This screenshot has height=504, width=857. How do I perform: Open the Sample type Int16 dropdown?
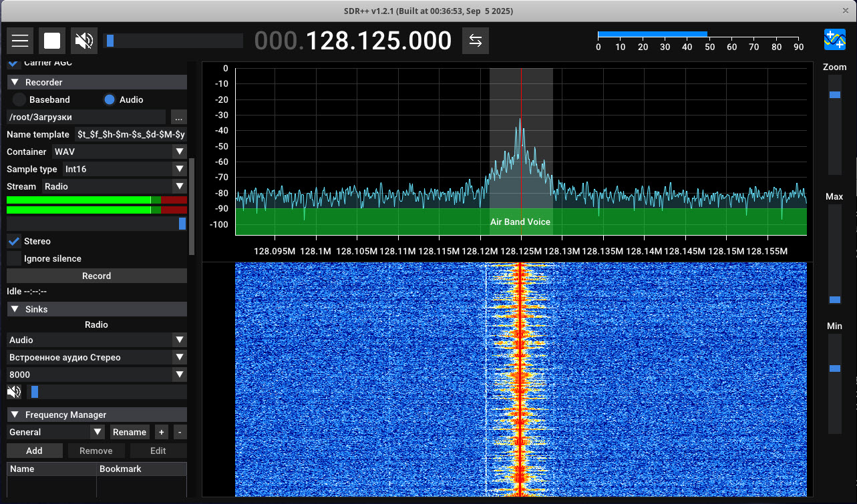pos(124,169)
